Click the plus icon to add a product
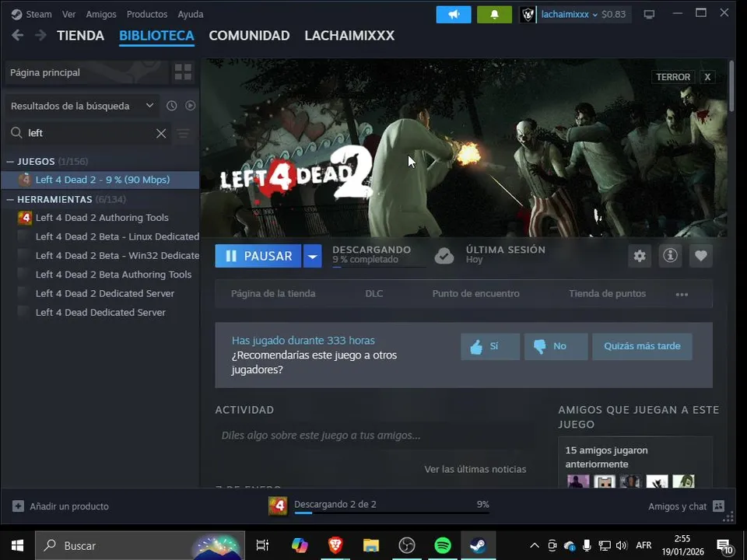The height and width of the screenshot is (560, 747). tap(18, 506)
